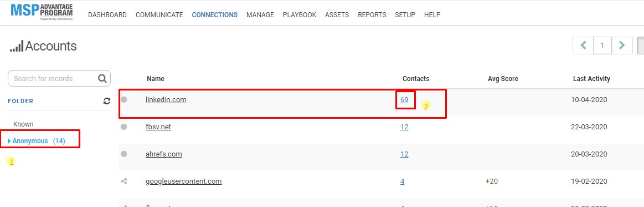
Task: View the 69 contacts for linkedin.com
Action: tap(405, 99)
